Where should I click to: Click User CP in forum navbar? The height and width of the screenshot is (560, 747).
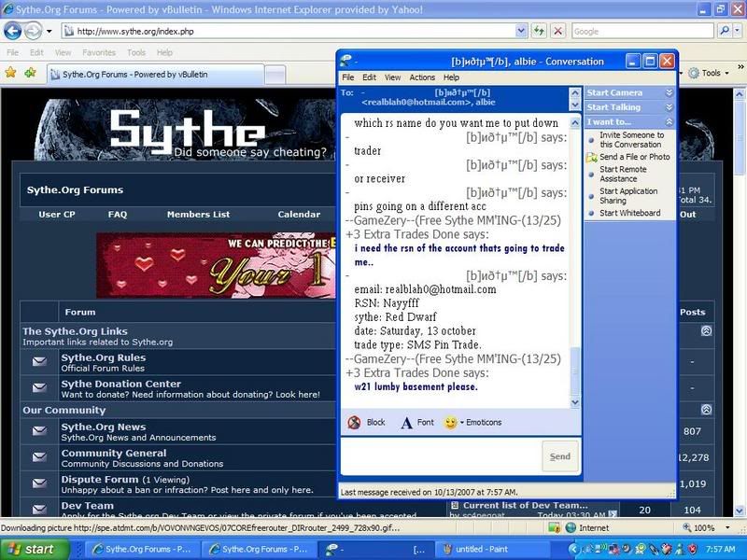[57, 215]
